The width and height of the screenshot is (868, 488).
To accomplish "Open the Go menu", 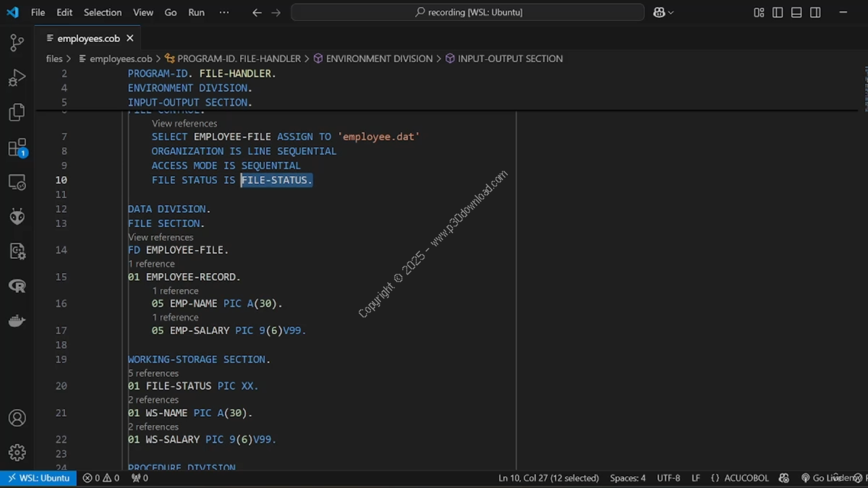I will pos(171,12).
